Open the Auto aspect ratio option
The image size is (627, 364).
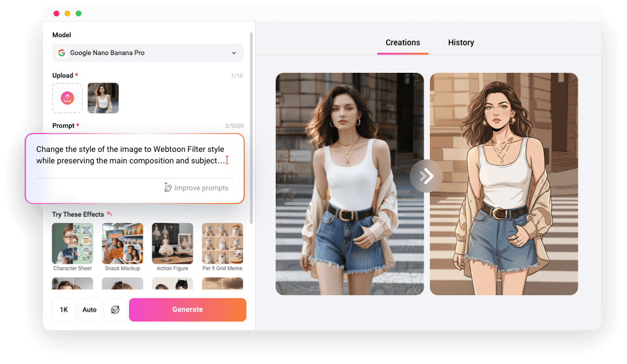89,310
